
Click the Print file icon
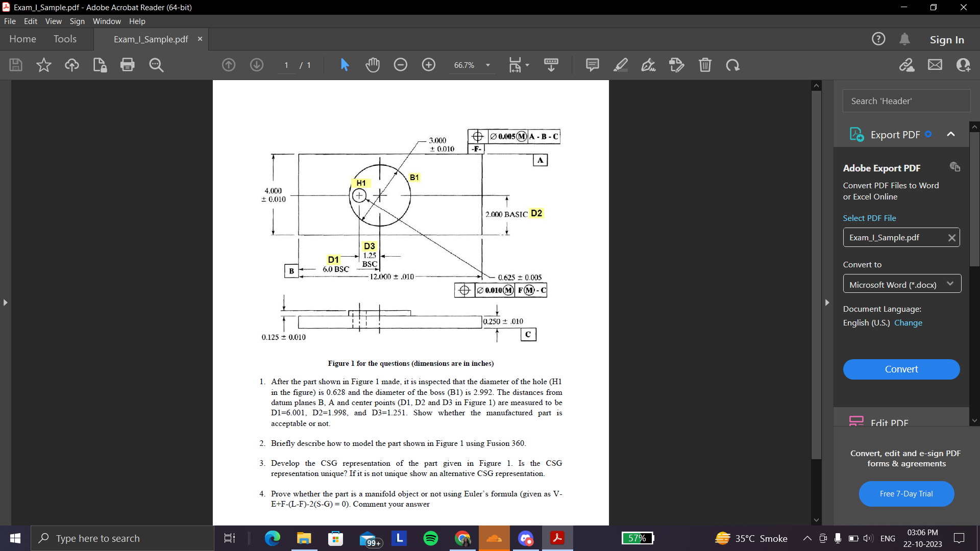127,65
